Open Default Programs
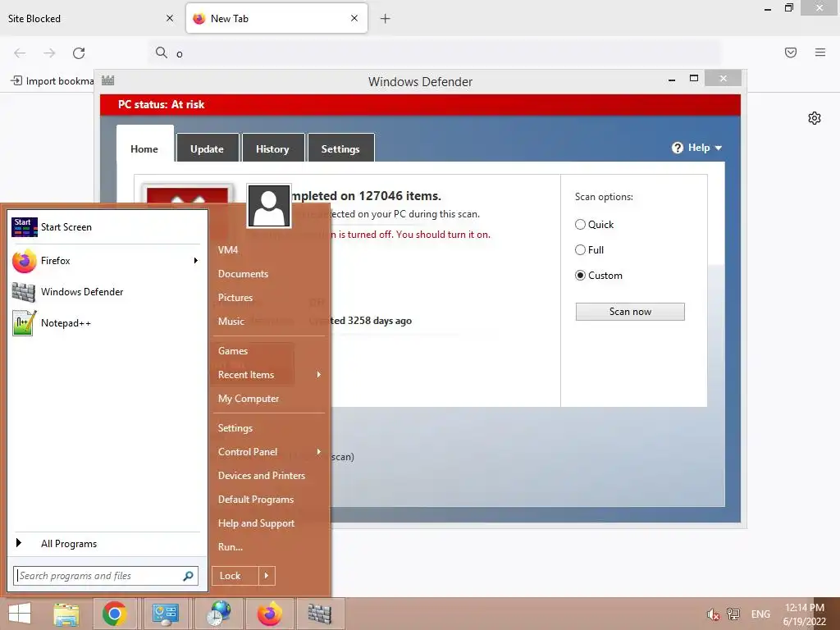Viewport: 840px width, 630px height. tap(256, 500)
